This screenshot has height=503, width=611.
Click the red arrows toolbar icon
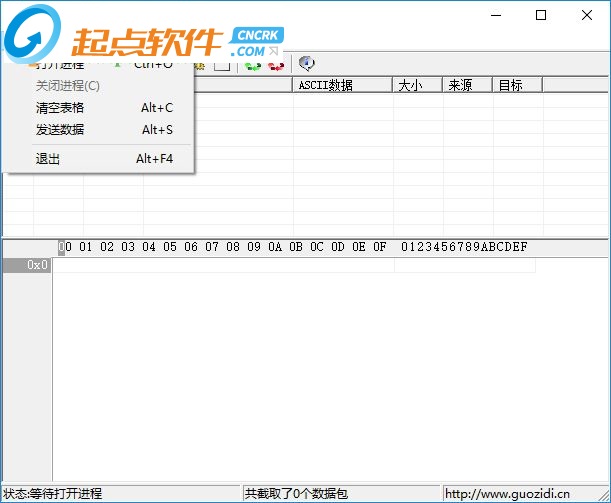click(276, 65)
